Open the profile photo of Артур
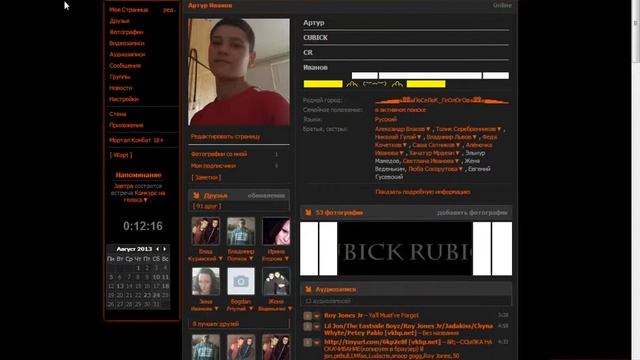The image size is (640, 360). (x=239, y=71)
